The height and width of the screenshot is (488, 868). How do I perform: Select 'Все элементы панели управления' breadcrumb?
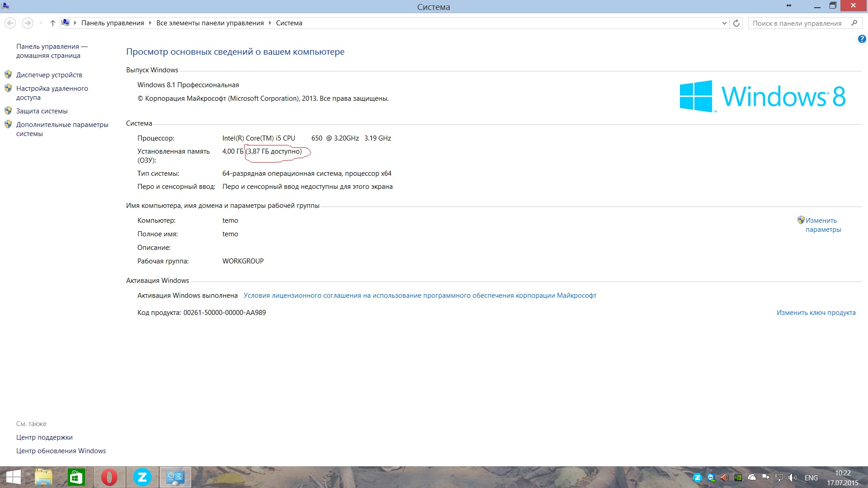click(210, 23)
